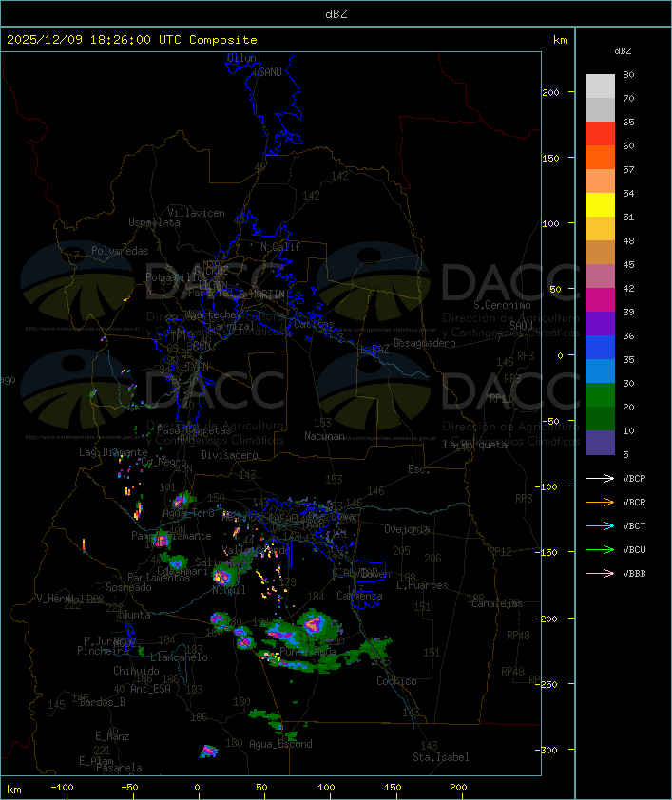This screenshot has height=800, width=672.
Task: Select the light gray 70-80 dBZ swatch
Action: (600, 86)
